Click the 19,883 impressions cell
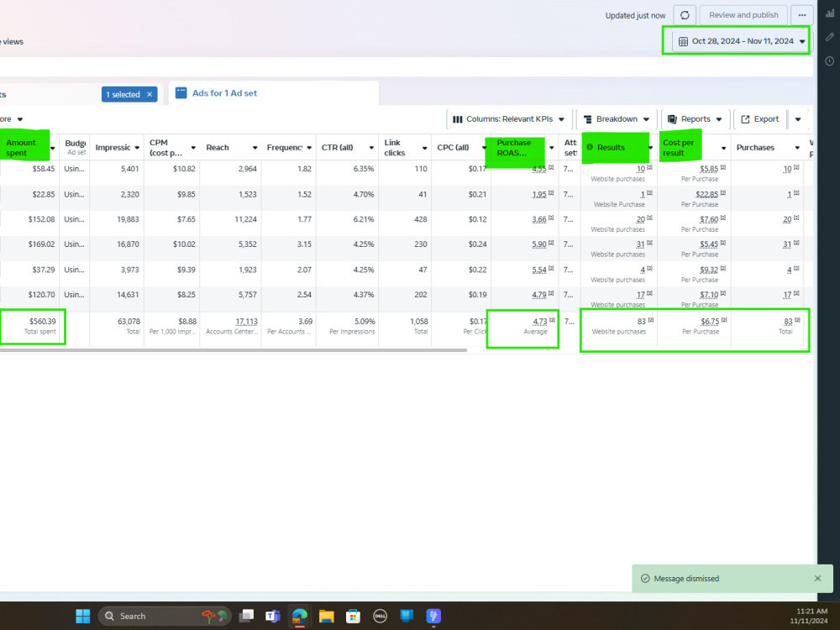This screenshot has width=840, height=630. click(128, 219)
